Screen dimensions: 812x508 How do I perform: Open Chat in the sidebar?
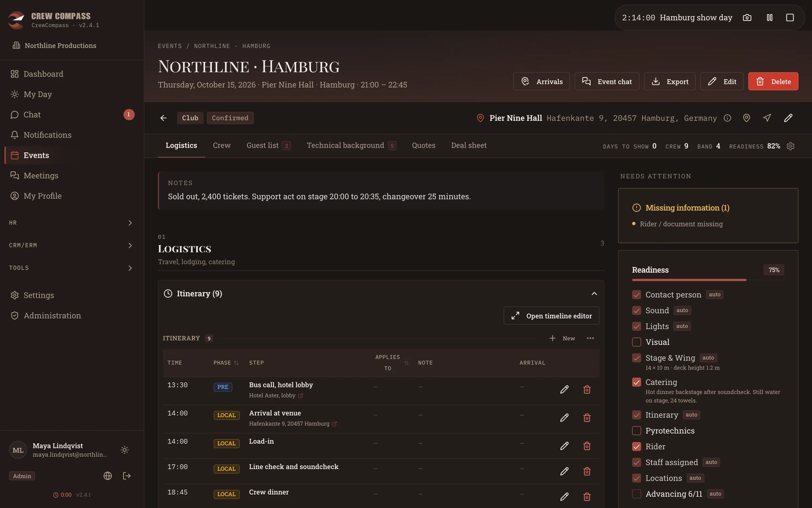coord(72,114)
